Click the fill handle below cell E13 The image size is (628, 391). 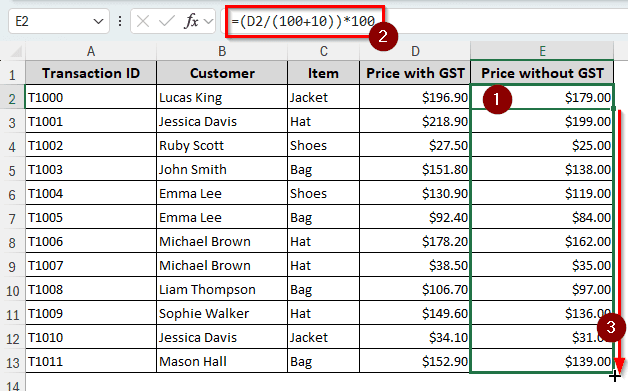click(x=614, y=373)
